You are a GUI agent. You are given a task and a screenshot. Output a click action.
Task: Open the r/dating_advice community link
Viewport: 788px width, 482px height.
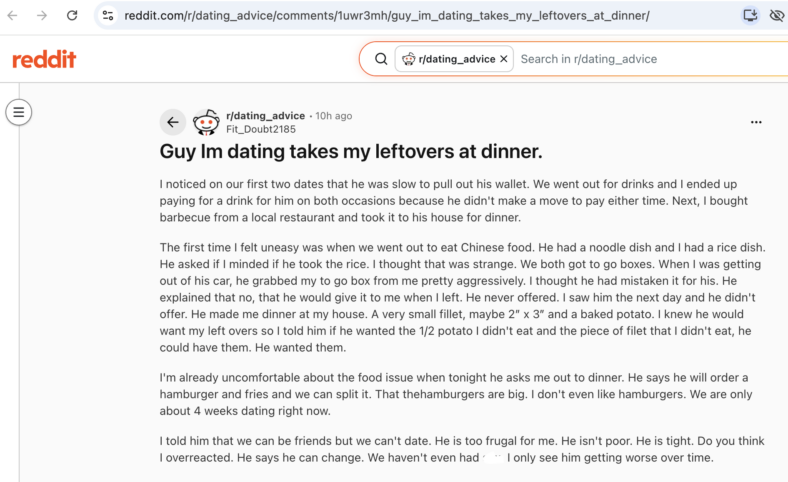pos(265,116)
